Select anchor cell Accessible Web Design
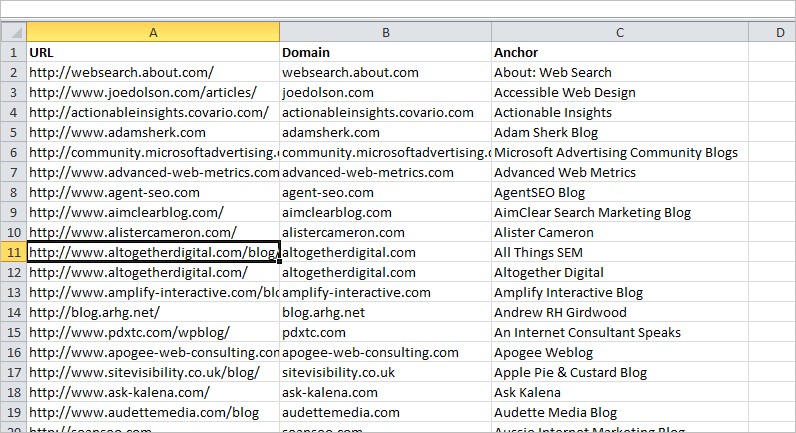This screenshot has width=796, height=433. click(x=620, y=92)
